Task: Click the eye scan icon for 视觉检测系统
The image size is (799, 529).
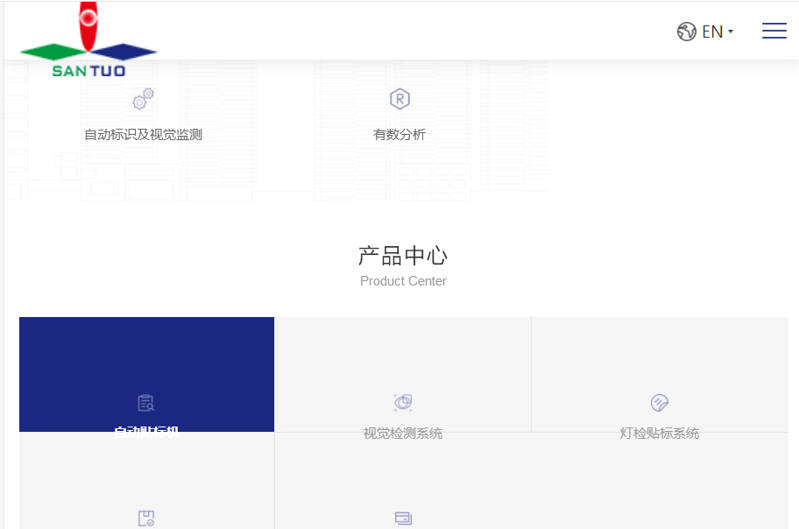Action: [403, 403]
